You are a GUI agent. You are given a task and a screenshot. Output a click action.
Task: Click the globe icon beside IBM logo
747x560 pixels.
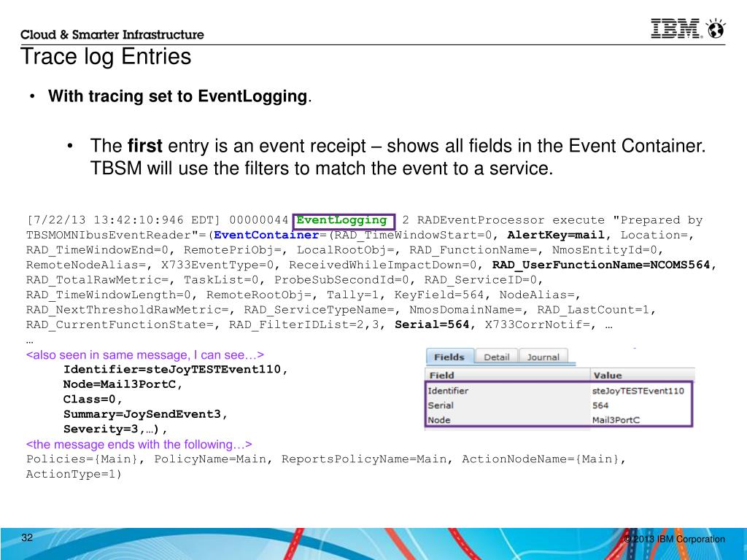(x=716, y=28)
